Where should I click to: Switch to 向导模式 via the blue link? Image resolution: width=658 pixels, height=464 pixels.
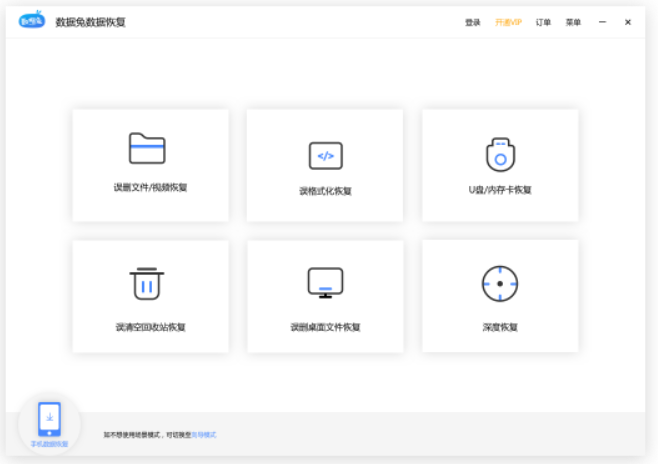click(204, 435)
